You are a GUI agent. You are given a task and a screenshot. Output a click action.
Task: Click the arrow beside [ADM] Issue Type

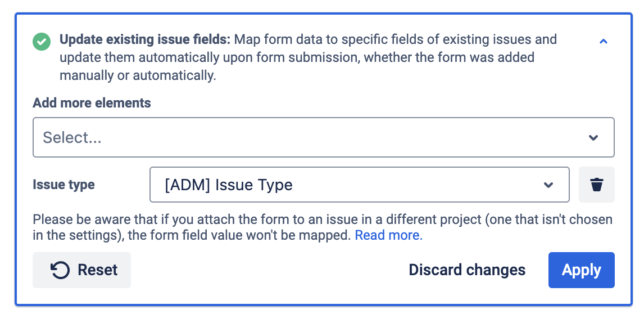coord(548,185)
